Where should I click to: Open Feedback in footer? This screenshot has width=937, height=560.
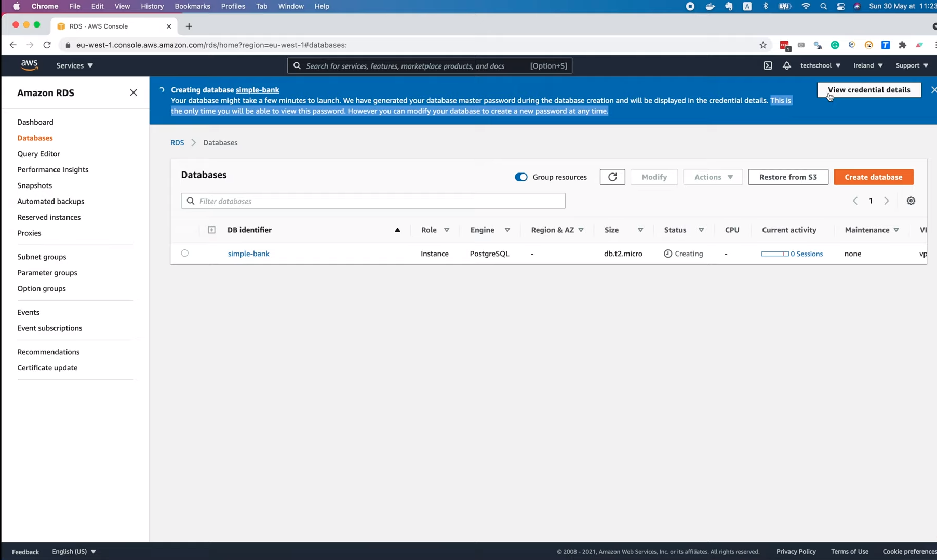(25, 552)
